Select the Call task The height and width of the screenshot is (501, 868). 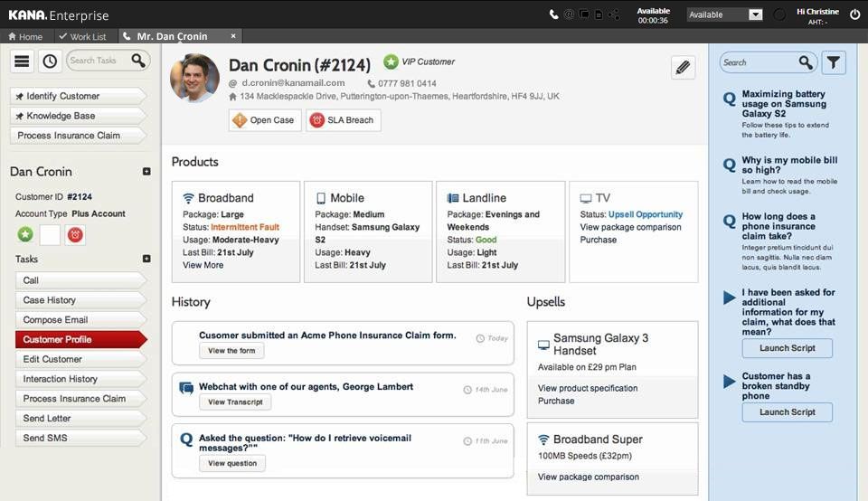coord(80,280)
